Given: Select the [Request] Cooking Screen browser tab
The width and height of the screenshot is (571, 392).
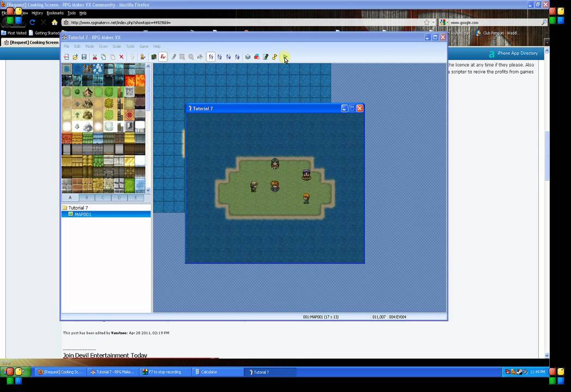Looking at the screenshot, I should [31, 42].
